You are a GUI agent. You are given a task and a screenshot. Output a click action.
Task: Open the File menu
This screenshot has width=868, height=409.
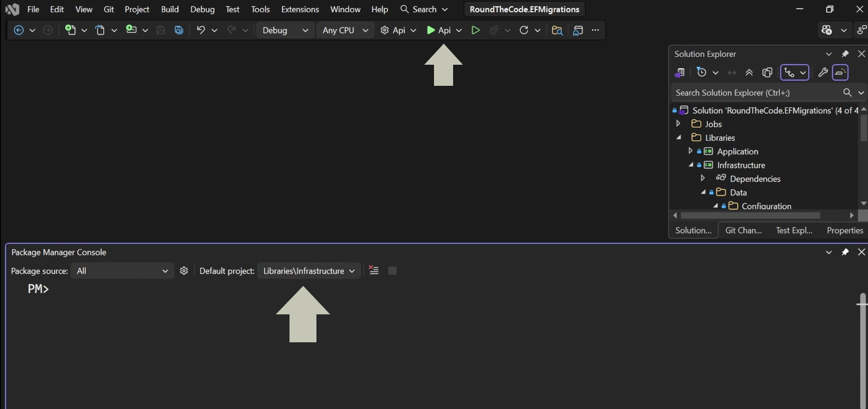(x=33, y=9)
